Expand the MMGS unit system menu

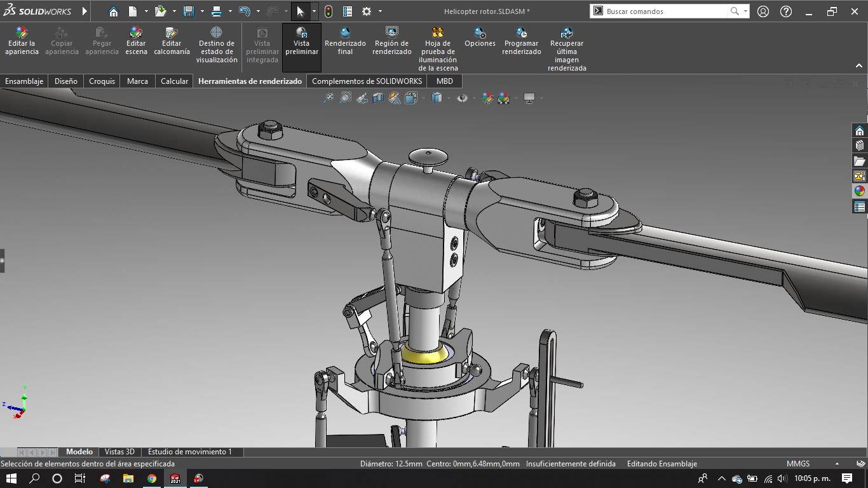(837, 464)
